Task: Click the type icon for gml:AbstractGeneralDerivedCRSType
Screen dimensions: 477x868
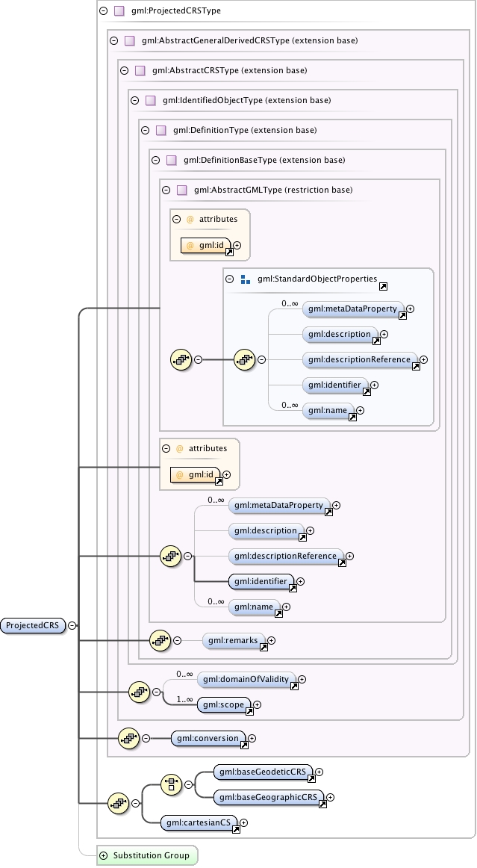Action: (x=129, y=40)
